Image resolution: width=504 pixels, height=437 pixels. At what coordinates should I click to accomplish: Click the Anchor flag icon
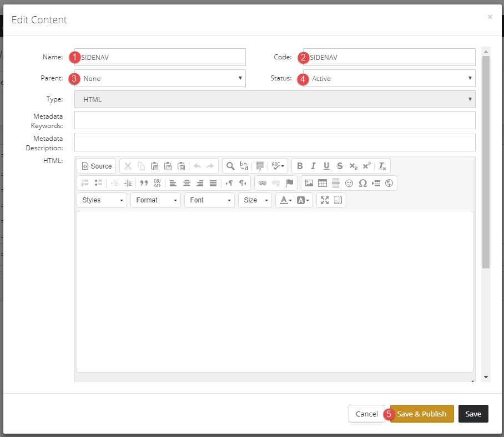[x=289, y=183]
